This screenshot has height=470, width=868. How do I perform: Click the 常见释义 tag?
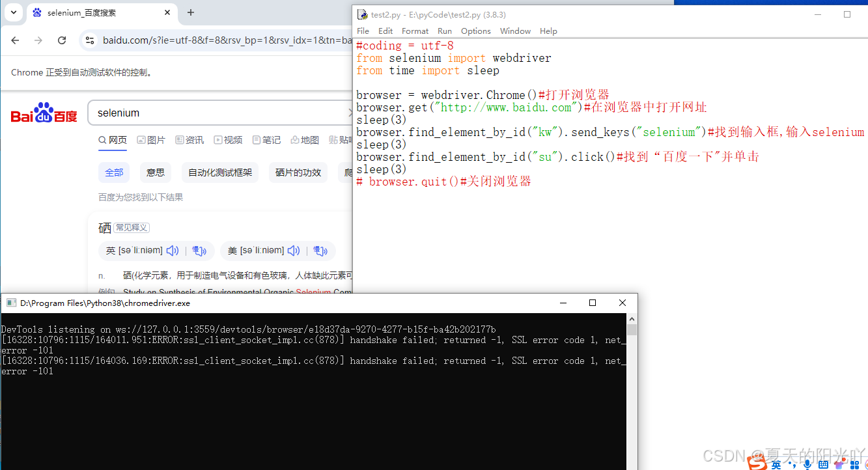[x=132, y=228]
